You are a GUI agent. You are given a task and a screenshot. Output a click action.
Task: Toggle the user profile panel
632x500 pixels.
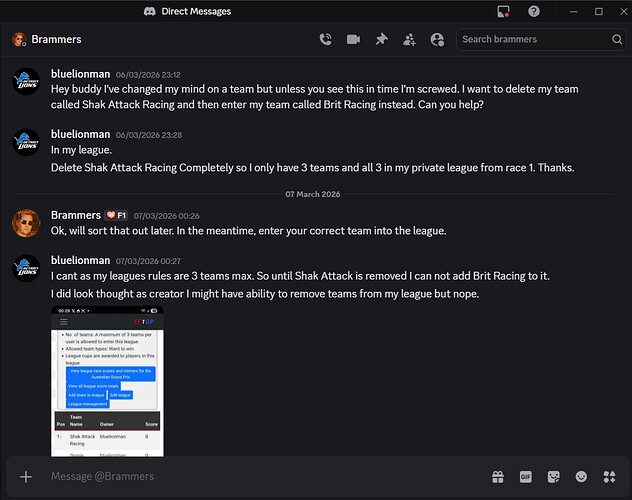[437, 40]
